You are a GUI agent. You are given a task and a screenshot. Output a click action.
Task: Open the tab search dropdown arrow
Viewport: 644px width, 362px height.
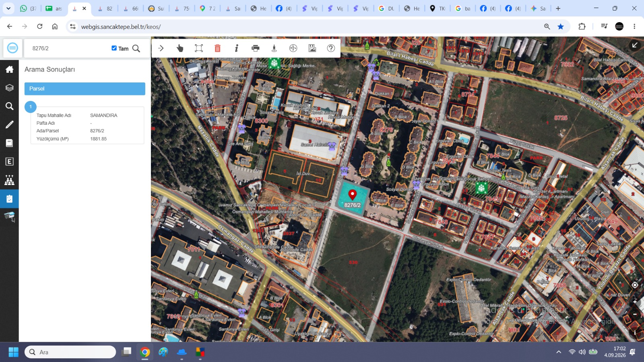tap(8, 8)
